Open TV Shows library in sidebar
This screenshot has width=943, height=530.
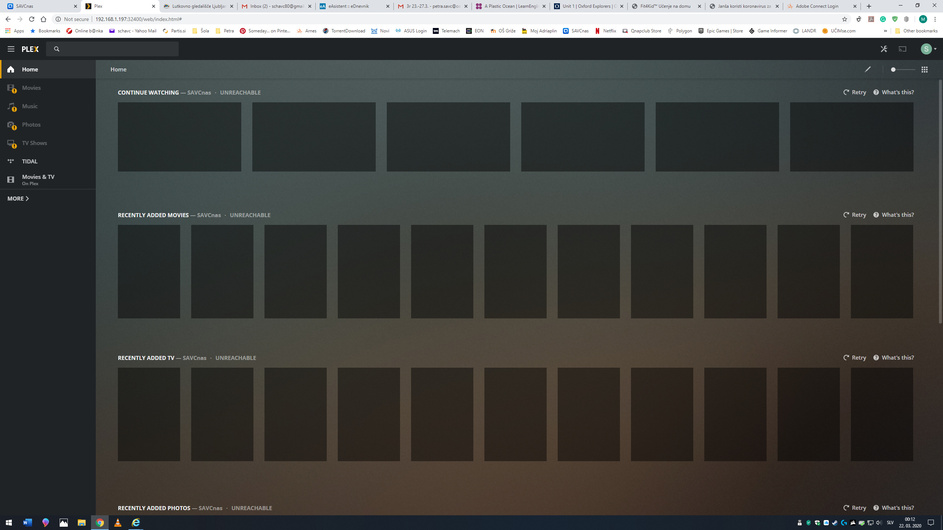click(x=48, y=143)
